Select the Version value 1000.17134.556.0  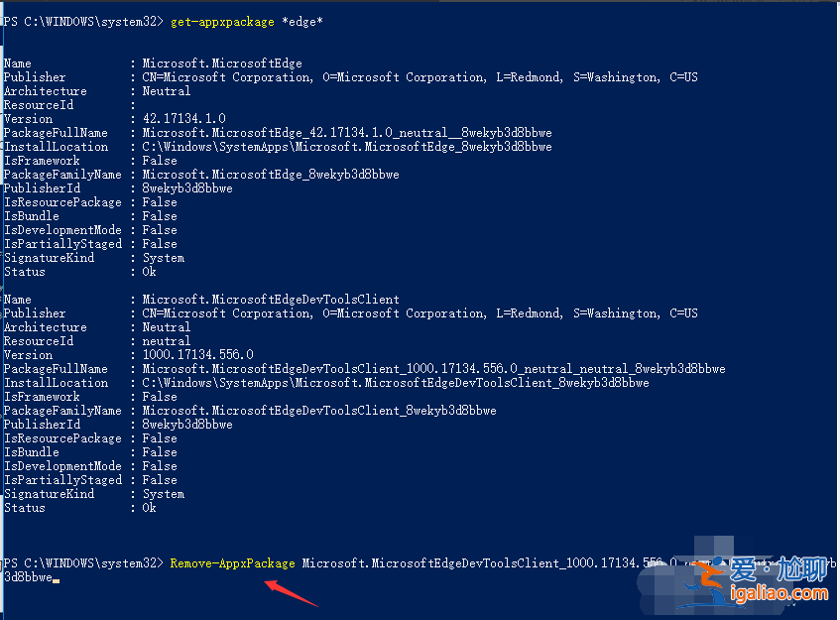coord(197,355)
